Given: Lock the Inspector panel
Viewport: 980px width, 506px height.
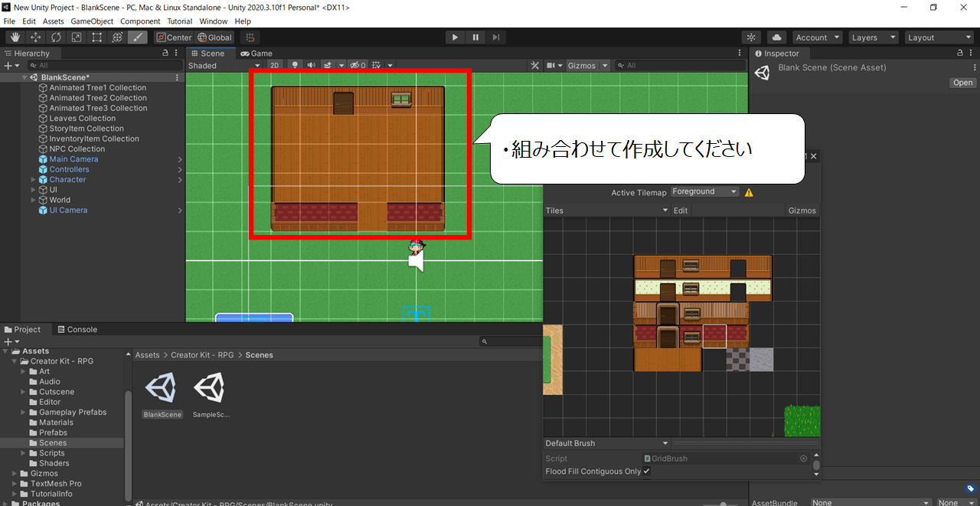Looking at the screenshot, I should (x=960, y=54).
